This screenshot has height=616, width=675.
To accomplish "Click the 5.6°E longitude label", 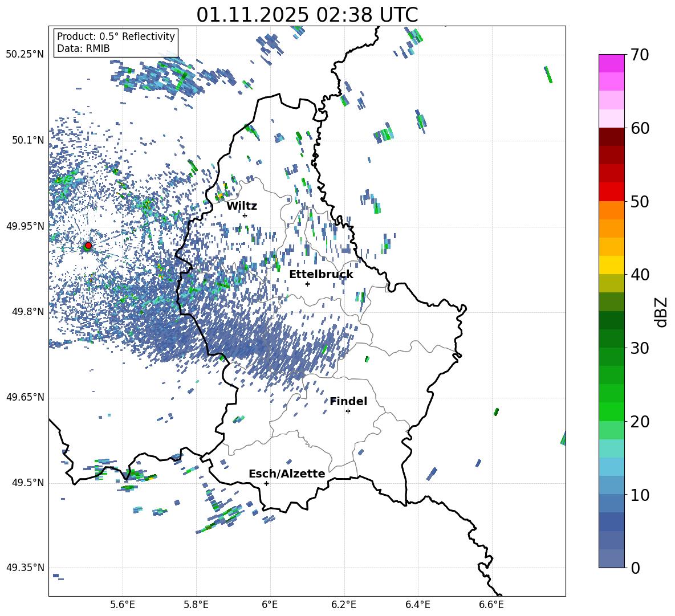I will (123, 605).
